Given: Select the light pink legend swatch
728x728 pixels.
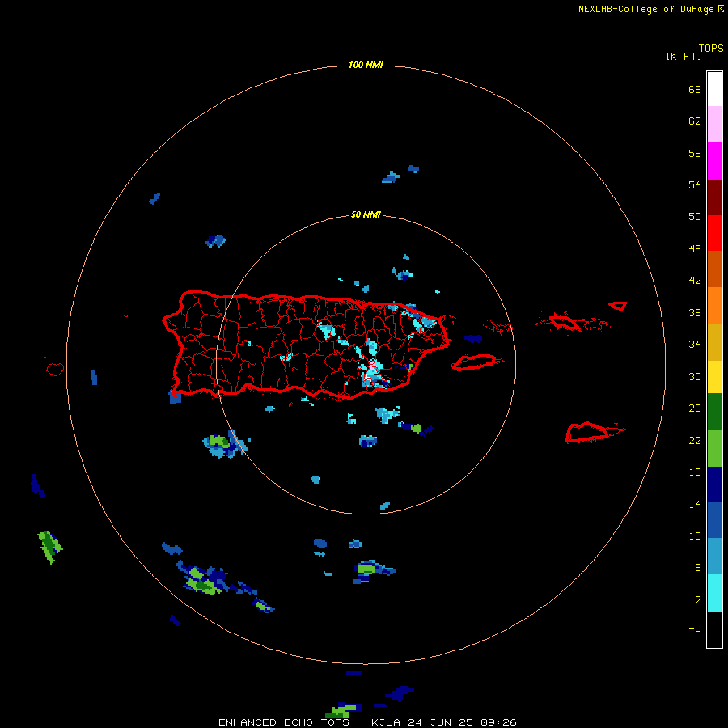Looking at the screenshot, I should click(714, 125).
